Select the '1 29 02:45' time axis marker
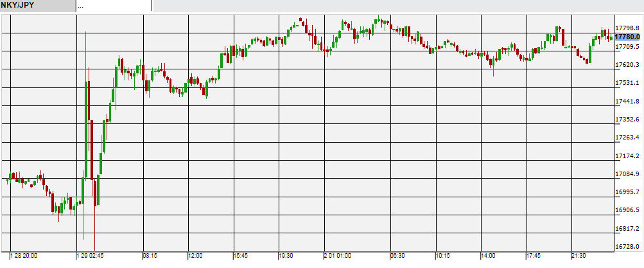The image size is (644, 268). click(x=91, y=256)
